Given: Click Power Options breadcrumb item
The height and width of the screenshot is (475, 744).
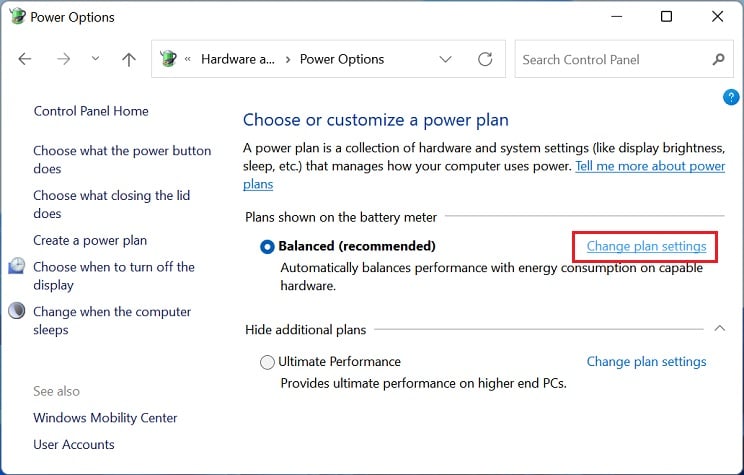Looking at the screenshot, I should pos(342,59).
